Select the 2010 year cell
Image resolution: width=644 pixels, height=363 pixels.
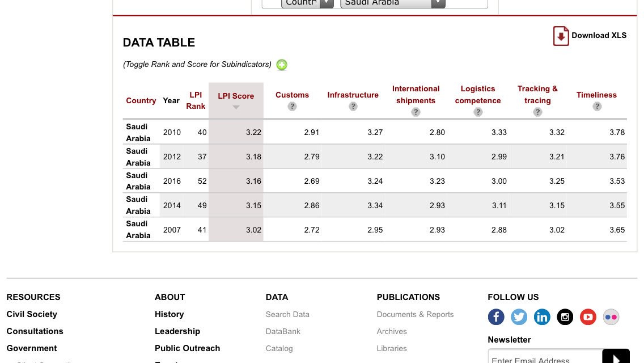pos(172,132)
